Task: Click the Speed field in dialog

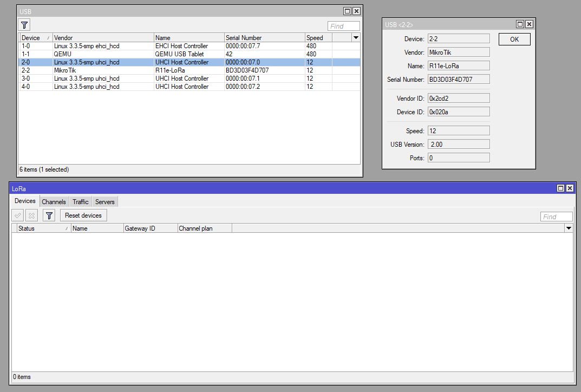Action: (x=459, y=131)
